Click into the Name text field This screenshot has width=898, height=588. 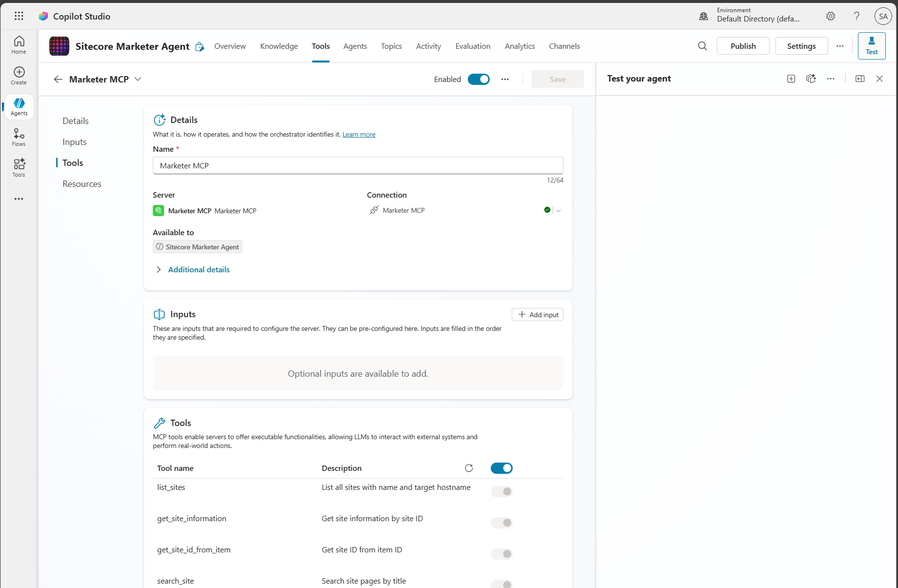tap(358, 165)
